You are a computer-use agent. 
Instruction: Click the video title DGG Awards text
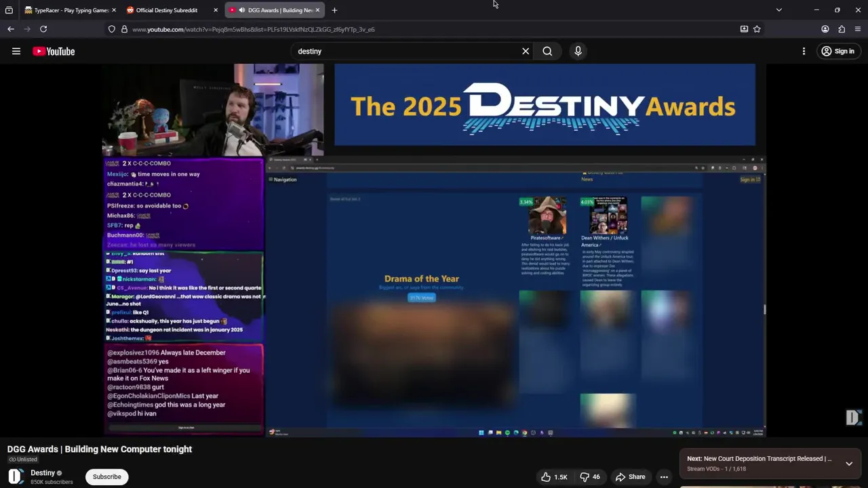tap(100, 449)
